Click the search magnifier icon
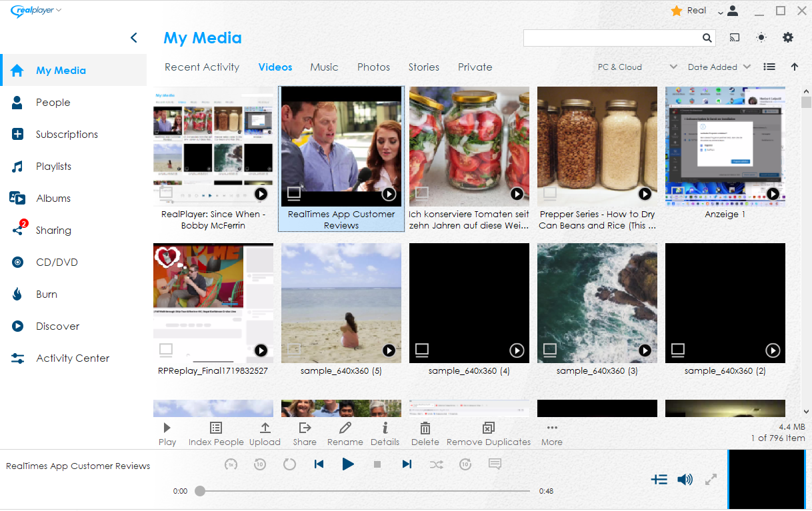 [707, 39]
